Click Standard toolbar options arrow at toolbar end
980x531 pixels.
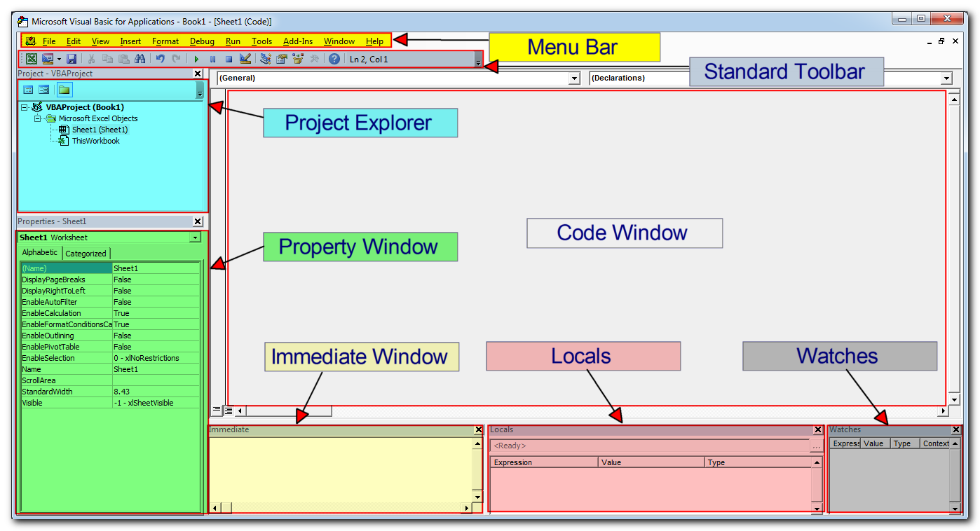pyautogui.click(x=478, y=60)
